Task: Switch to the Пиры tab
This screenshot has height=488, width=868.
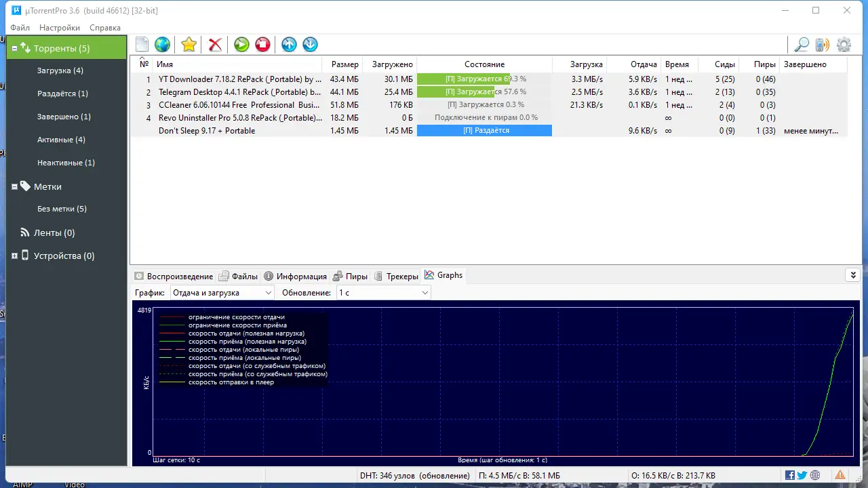Action: tap(351, 276)
